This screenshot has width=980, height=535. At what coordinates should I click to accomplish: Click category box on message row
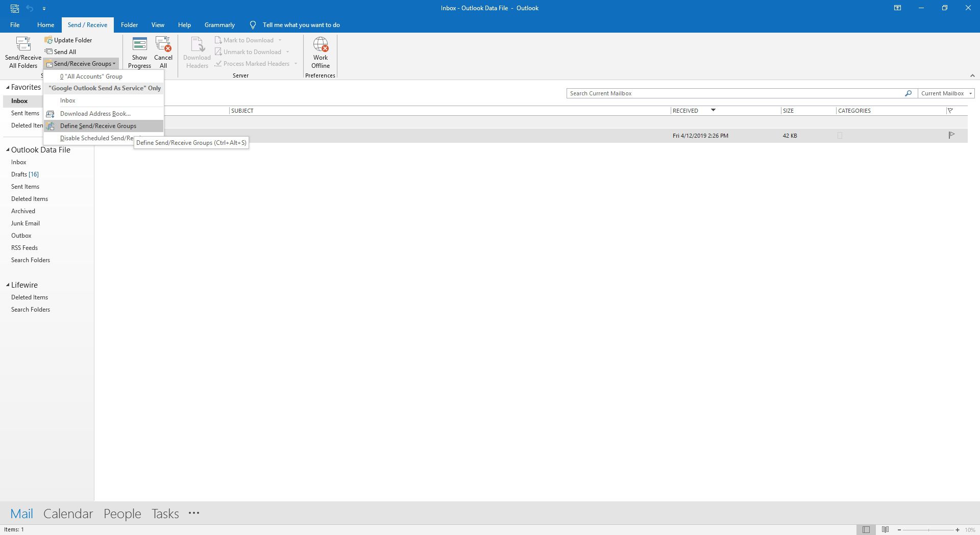840,135
